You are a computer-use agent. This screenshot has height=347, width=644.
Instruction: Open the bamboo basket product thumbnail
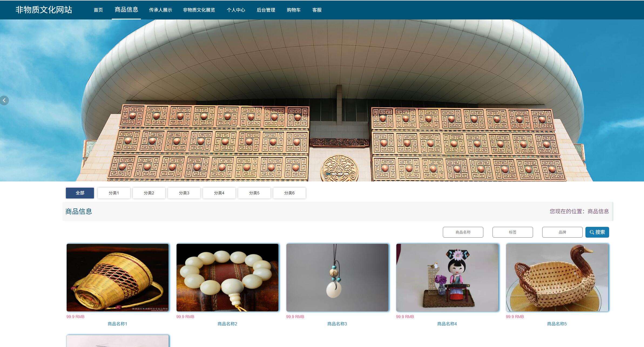pos(117,277)
